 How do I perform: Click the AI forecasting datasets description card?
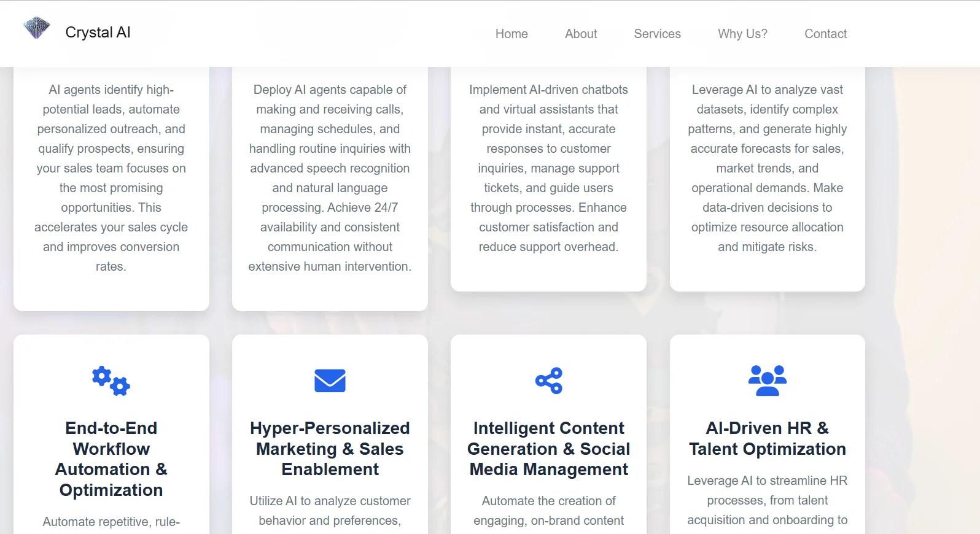(x=767, y=168)
